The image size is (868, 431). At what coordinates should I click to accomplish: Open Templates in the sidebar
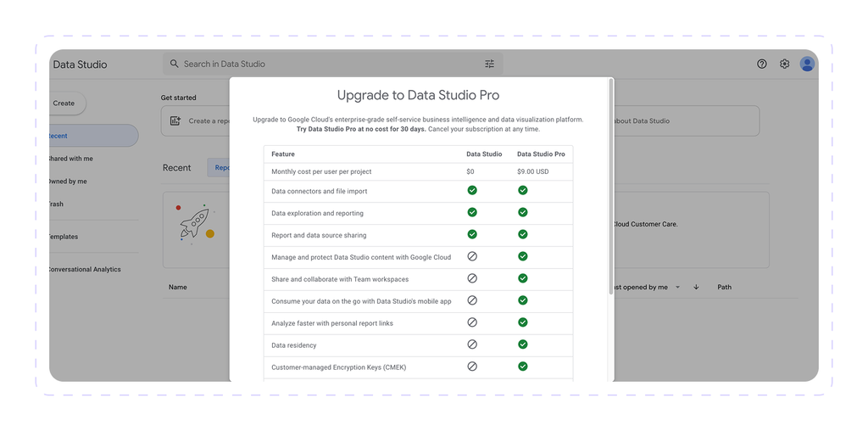(x=64, y=237)
